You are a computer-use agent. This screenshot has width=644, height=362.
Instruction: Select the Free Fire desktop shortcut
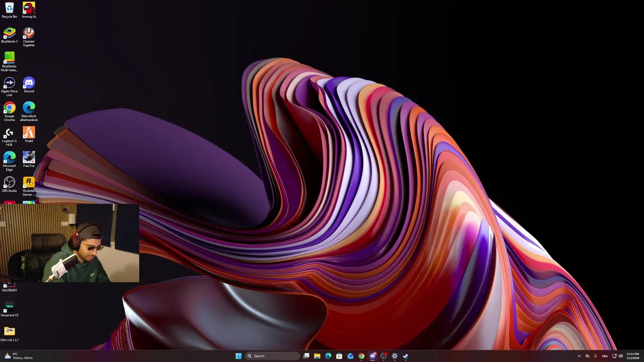pyautogui.click(x=29, y=159)
